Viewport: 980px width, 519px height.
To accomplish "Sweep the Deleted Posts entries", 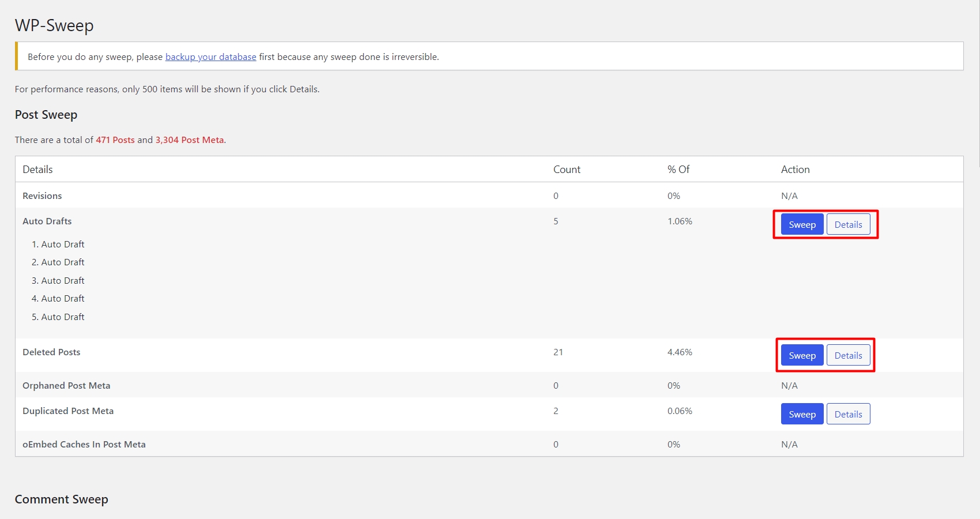I will tap(802, 355).
